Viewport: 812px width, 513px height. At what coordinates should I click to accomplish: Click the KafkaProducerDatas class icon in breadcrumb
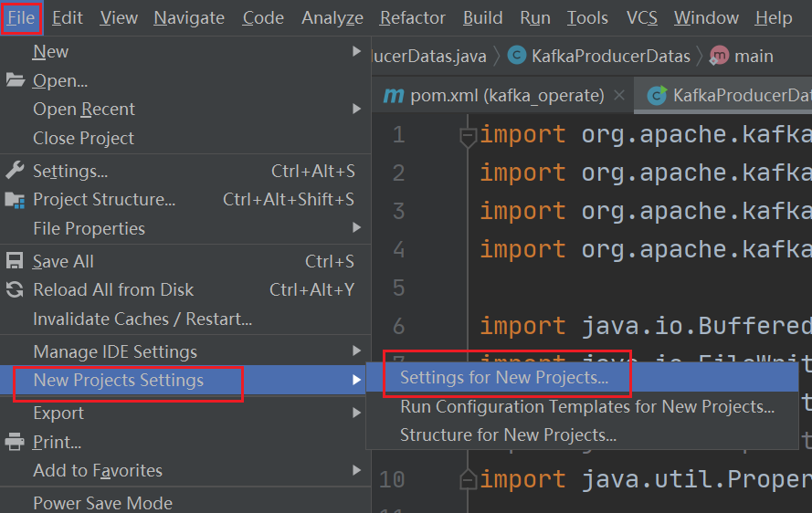(517, 56)
